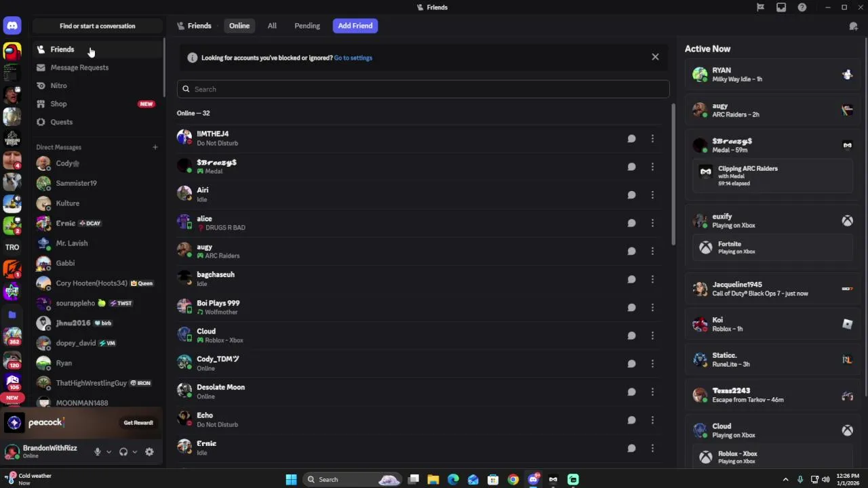Image resolution: width=868 pixels, height=488 pixels.
Task: Open new group DM icon top right
Action: (x=854, y=26)
